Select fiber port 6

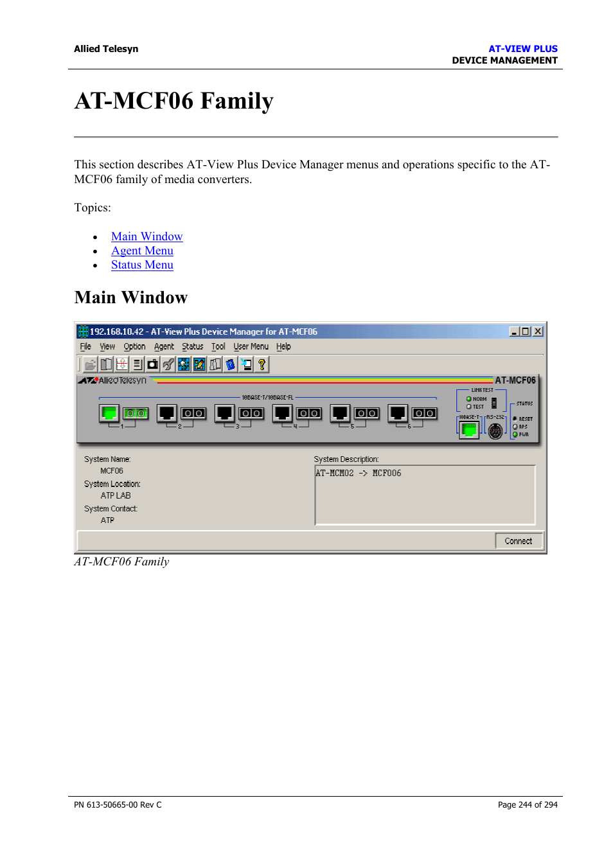[424, 413]
